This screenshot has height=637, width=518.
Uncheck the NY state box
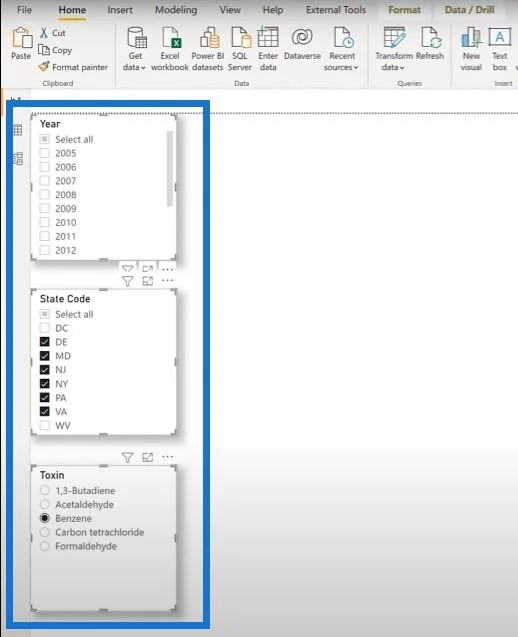pos(45,384)
